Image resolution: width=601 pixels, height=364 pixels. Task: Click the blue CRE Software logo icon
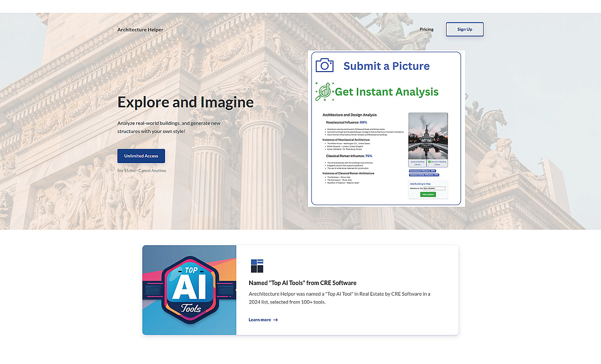(x=257, y=266)
